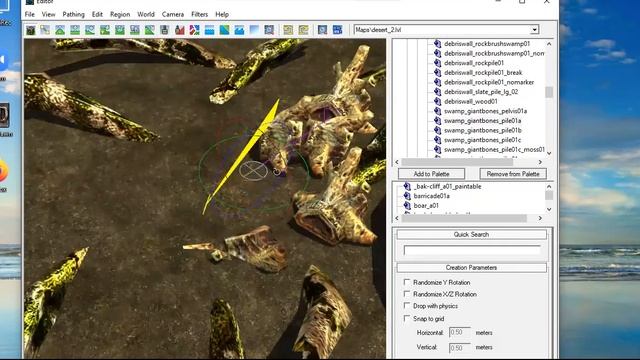Enable Randomize Y Rotation checkbox
Image resolution: width=640 pixels, height=360 pixels.
pos(407,282)
